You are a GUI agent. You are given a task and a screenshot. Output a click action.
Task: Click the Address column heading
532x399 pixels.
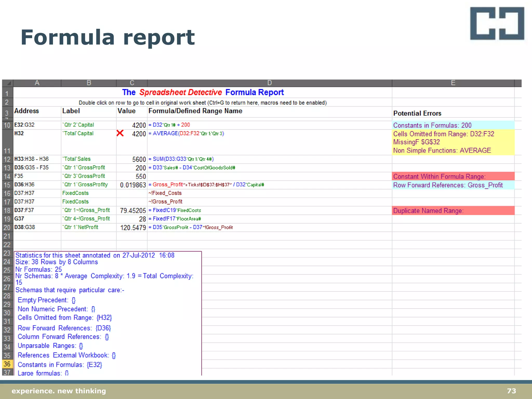tap(26, 111)
